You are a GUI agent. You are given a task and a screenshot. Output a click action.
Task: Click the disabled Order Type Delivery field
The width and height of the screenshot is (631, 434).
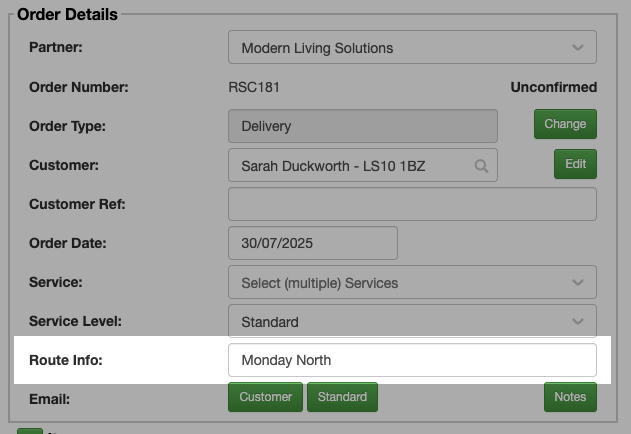pos(363,126)
